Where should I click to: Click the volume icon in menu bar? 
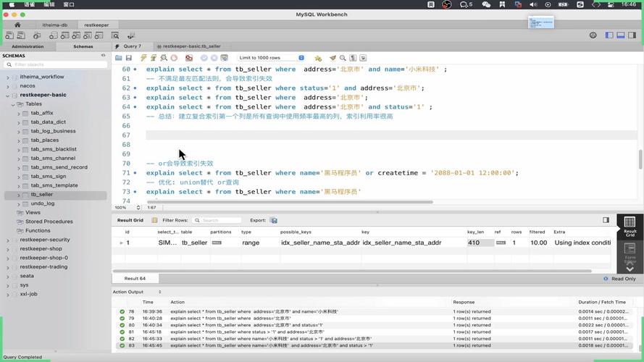tap(533, 4)
